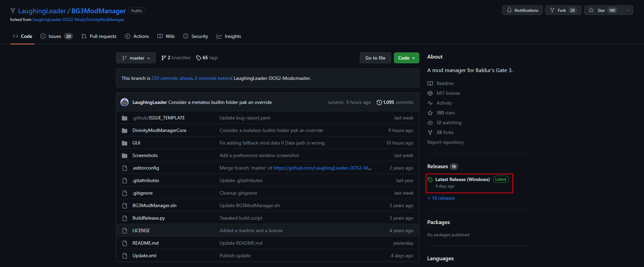Viewport: 644px width, 267px height.
Task: Open the Insights tab
Action: click(229, 37)
